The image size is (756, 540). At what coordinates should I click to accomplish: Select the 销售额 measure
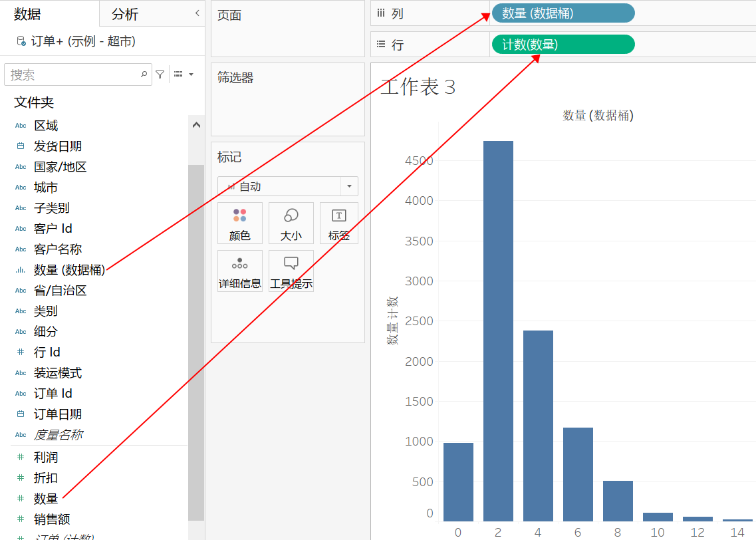coord(52,519)
